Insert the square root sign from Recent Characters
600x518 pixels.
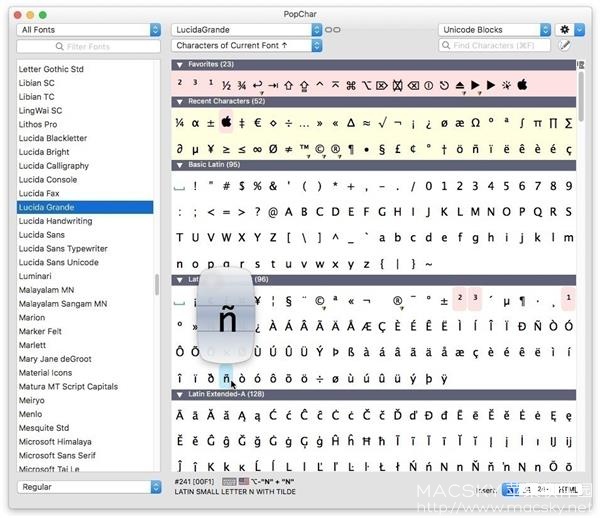[382, 123]
